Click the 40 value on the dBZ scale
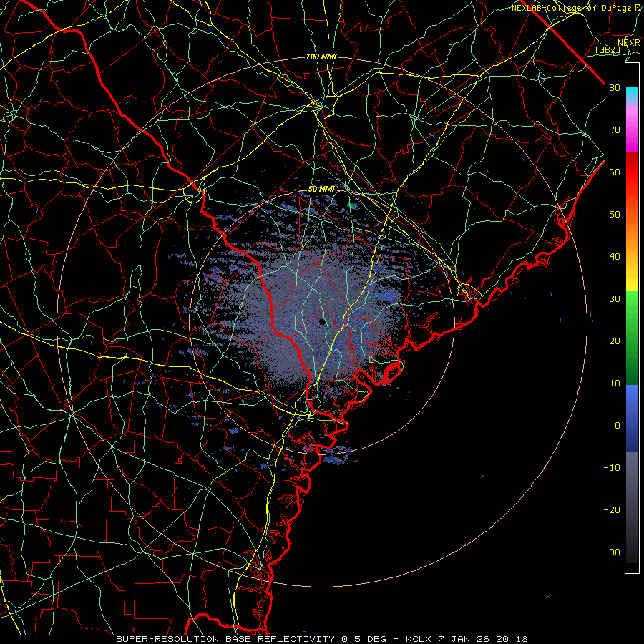Screen dimensions: 644x644 click(x=615, y=257)
